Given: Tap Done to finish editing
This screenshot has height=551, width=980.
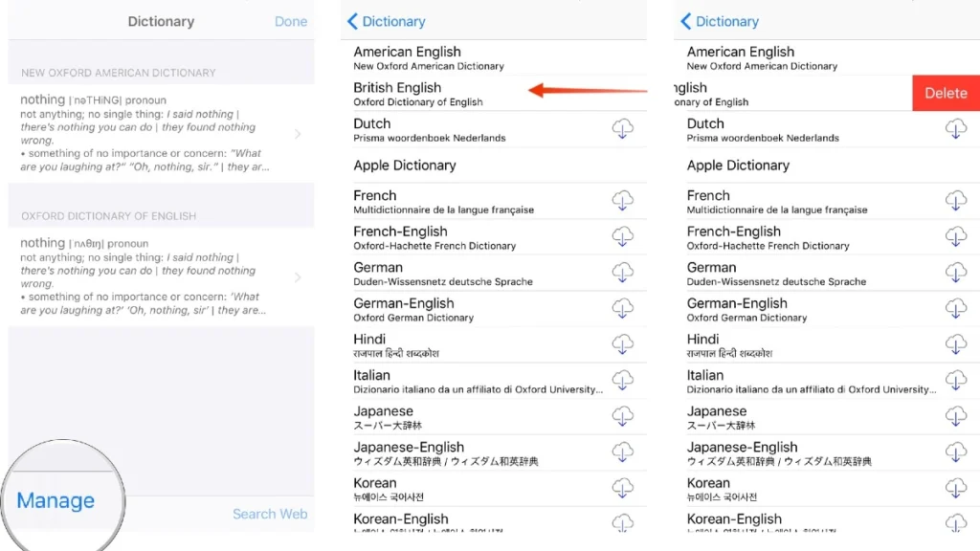Looking at the screenshot, I should [x=290, y=20].
